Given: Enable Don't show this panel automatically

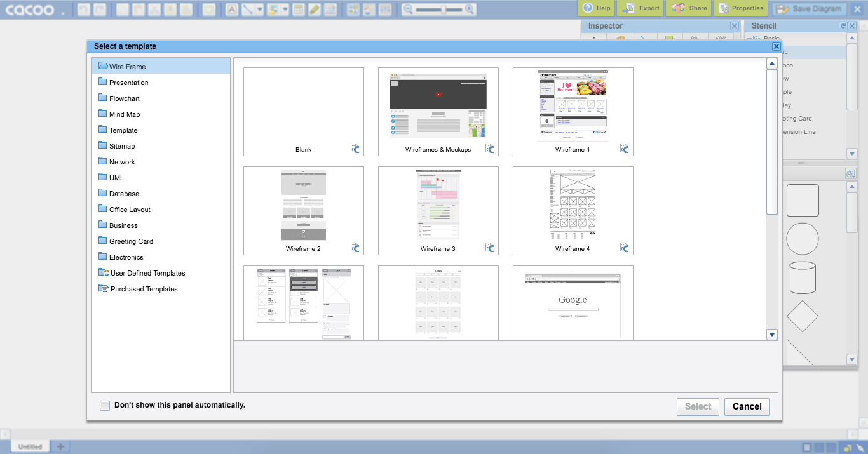Looking at the screenshot, I should point(105,405).
